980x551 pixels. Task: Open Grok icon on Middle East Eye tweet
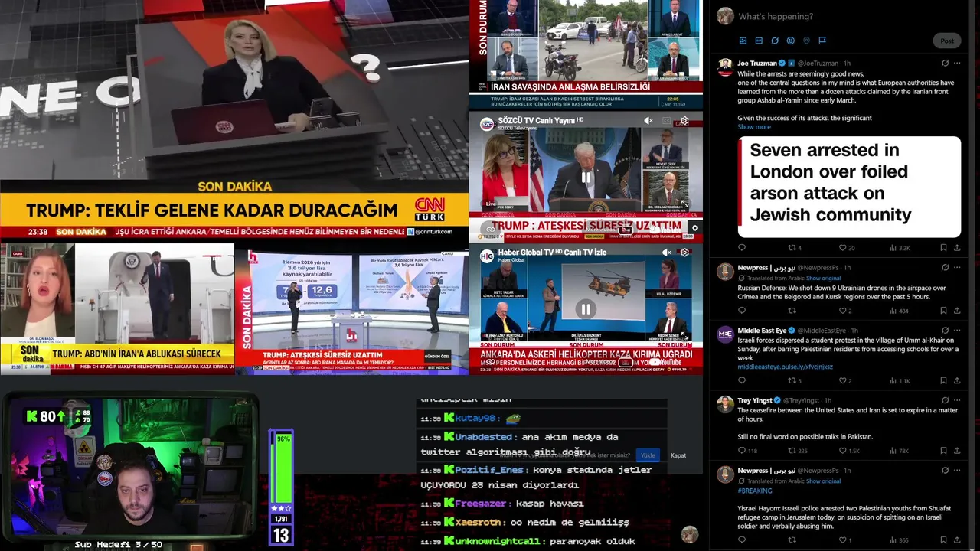[945, 331]
